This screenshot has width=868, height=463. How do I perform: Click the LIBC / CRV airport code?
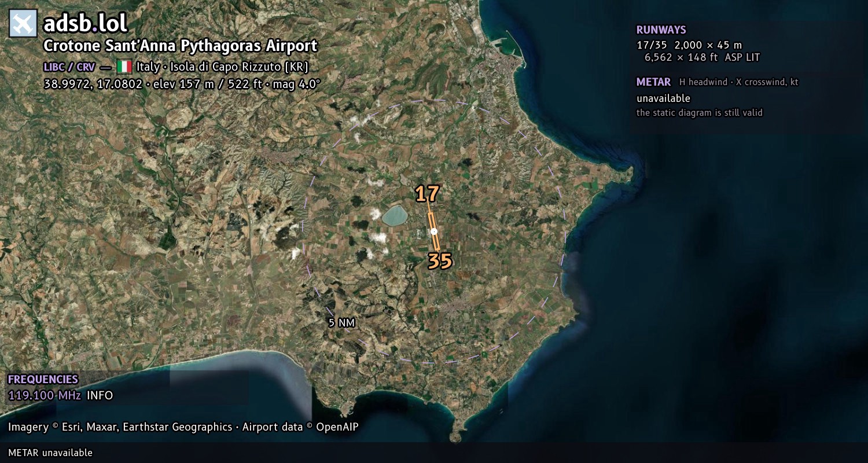(x=69, y=67)
